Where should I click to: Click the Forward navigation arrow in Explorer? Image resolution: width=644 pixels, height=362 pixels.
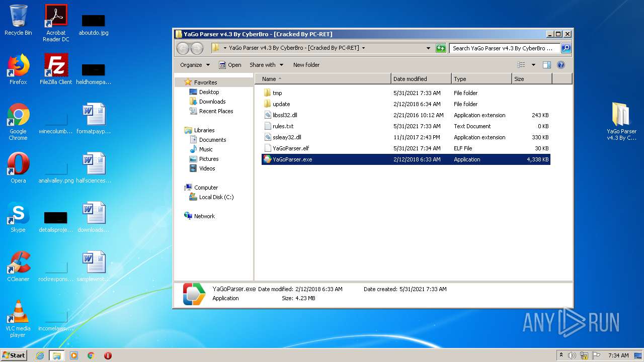pyautogui.click(x=197, y=48)
